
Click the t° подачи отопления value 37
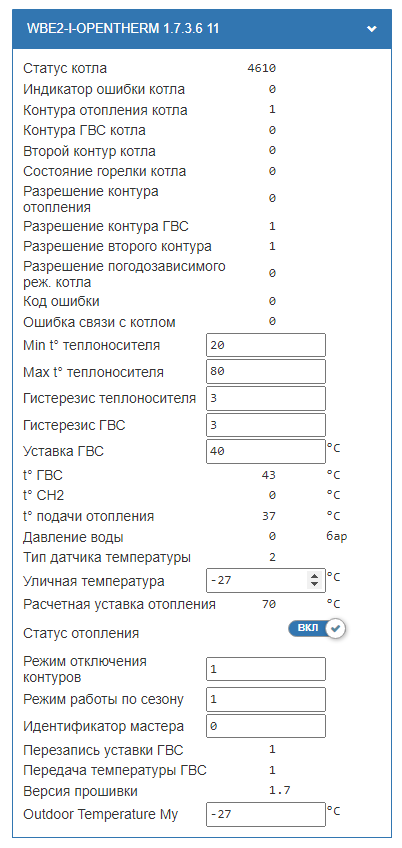pos(269,516)
